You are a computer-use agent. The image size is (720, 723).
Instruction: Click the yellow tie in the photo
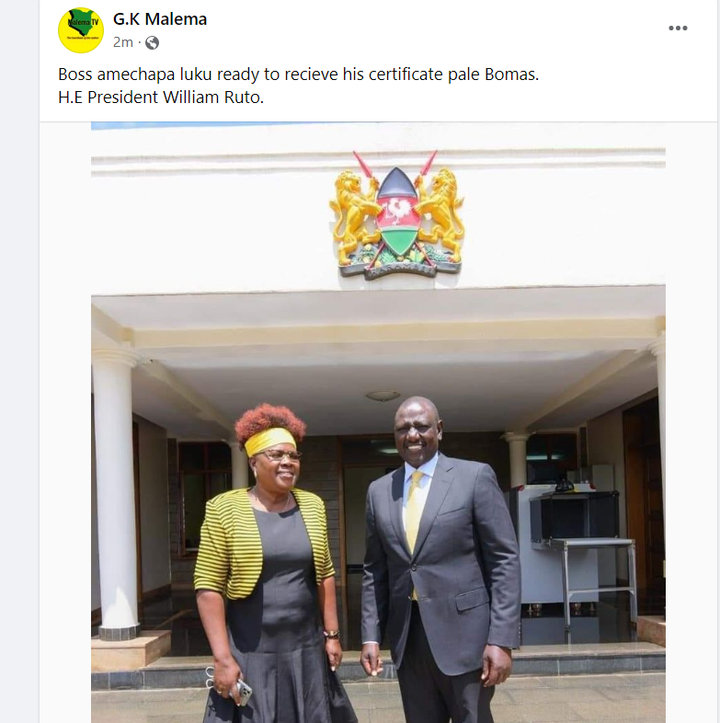414,513
